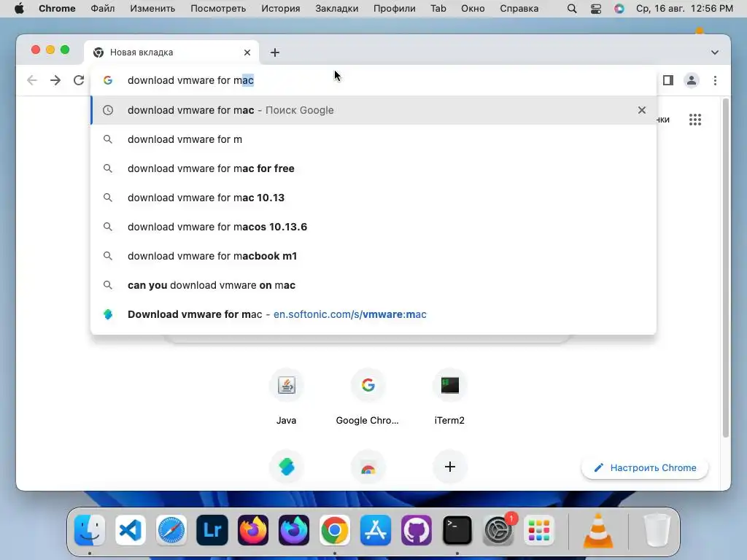Image resolution: width=747 pixels, height=560 pixels.
Task: Launch Lightroom from the Dock
Action: 212,530
